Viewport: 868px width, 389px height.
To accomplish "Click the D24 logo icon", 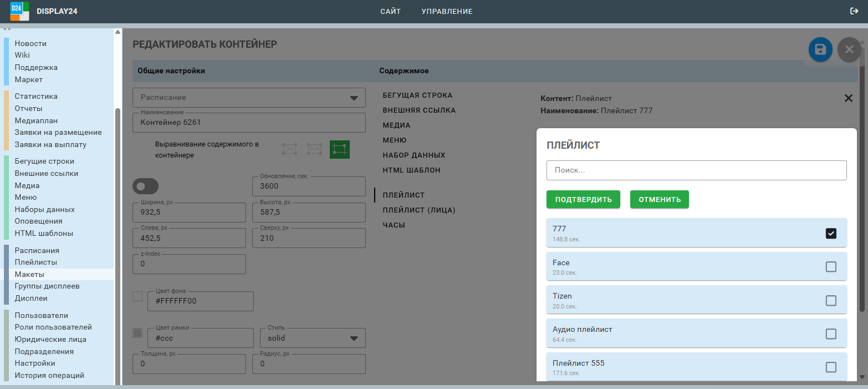I will point(19,11).
